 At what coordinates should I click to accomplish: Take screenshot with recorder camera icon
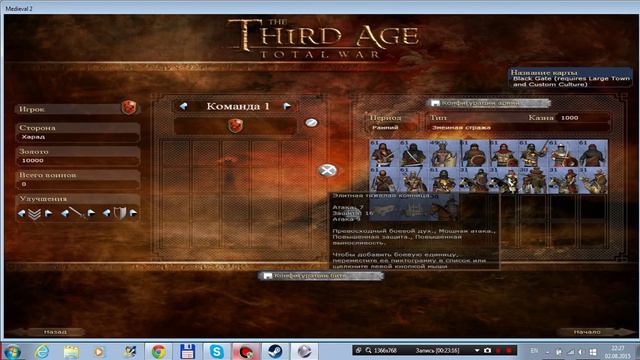(487, 350)
